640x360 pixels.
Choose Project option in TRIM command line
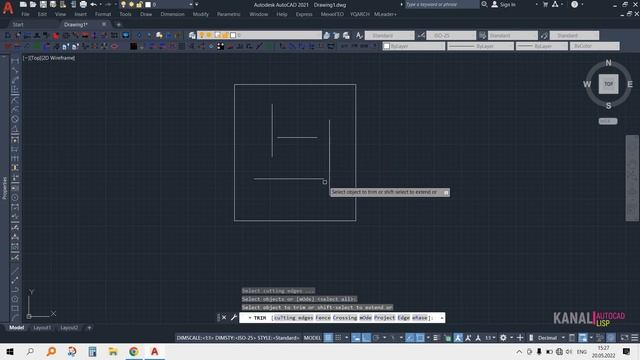pyautogui.click(x=384, y=318)
